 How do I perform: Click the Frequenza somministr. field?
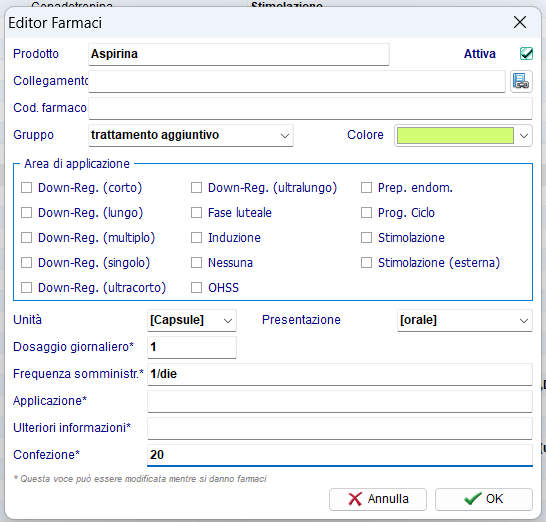(x=340, y=374)
